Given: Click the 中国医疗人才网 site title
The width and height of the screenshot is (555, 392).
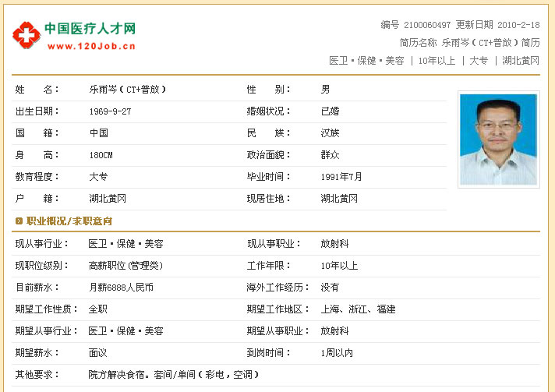Looking at the screenshot, I should (90, 28).
